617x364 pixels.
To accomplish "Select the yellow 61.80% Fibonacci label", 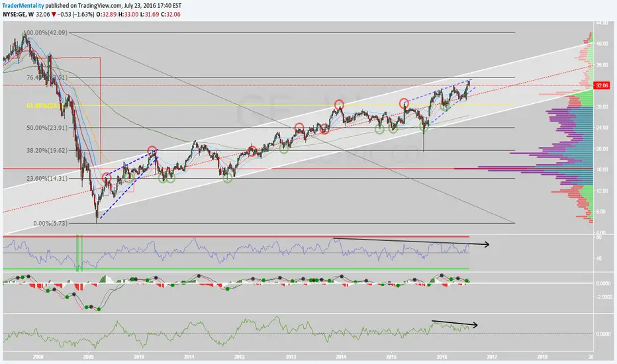I will point(46,105).
